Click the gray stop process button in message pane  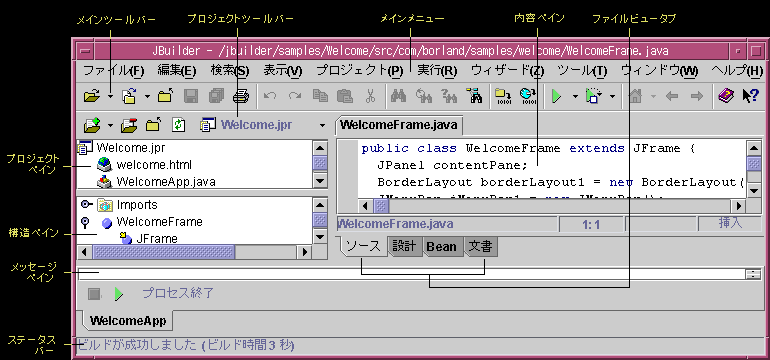(94, 294)
